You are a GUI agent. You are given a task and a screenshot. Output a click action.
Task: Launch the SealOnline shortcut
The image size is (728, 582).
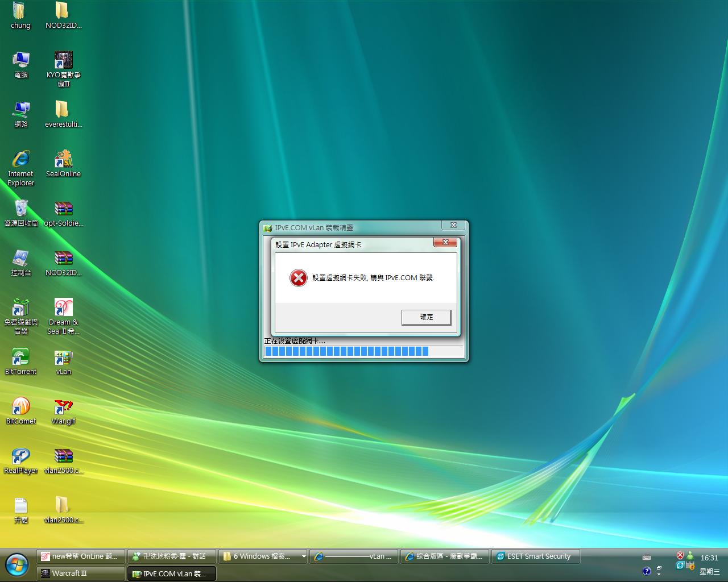(x=63, y=164)
